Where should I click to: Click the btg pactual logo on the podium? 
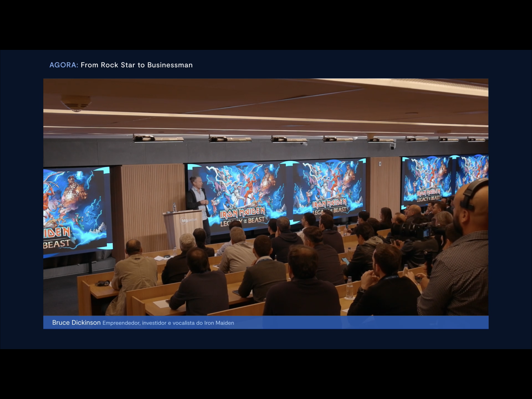pyautogui.click(x=188, y=220)
